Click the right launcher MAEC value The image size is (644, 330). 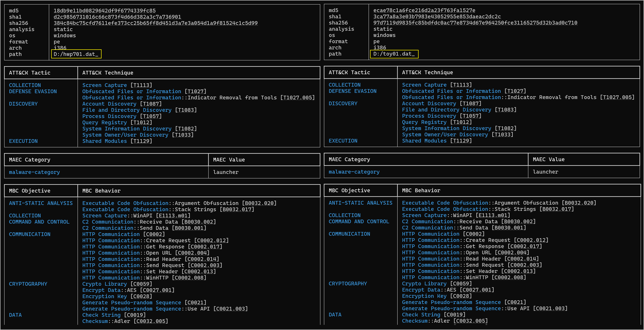pyautogui.click(x=545, y=172)
